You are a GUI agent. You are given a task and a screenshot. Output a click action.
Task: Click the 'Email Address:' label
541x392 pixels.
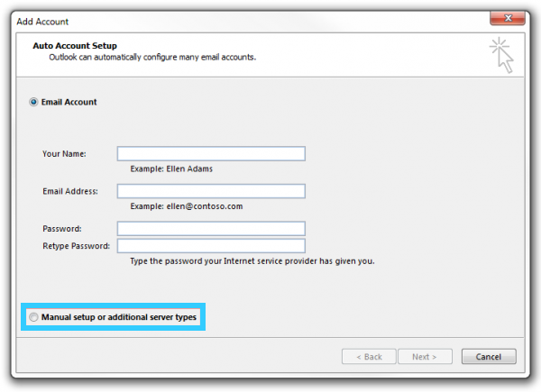coord(70,191)
